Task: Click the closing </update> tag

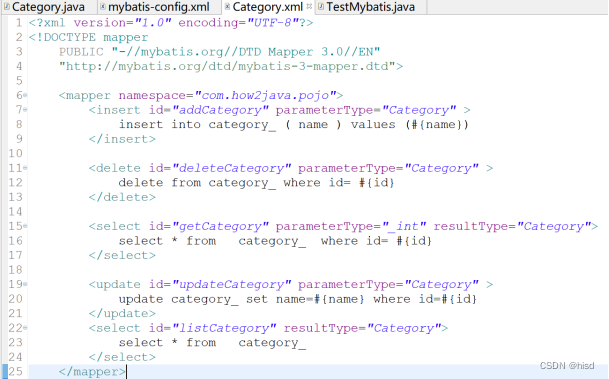Action: tap(122, 314)
